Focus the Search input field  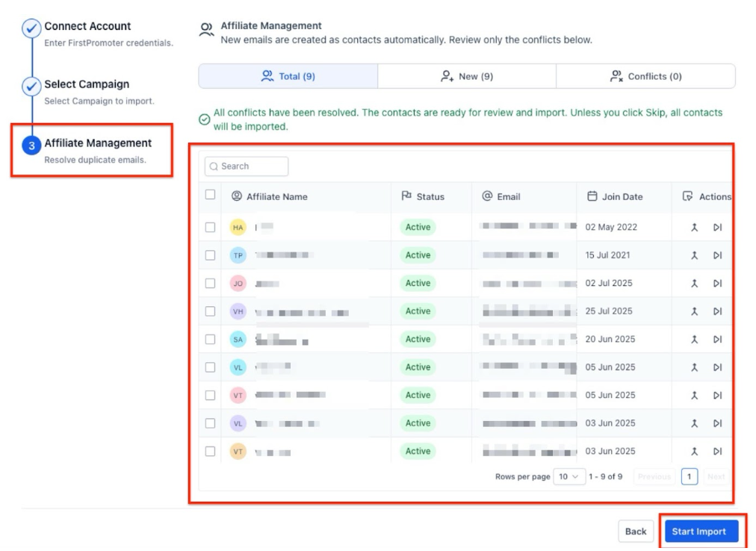[x=247, y=166]
